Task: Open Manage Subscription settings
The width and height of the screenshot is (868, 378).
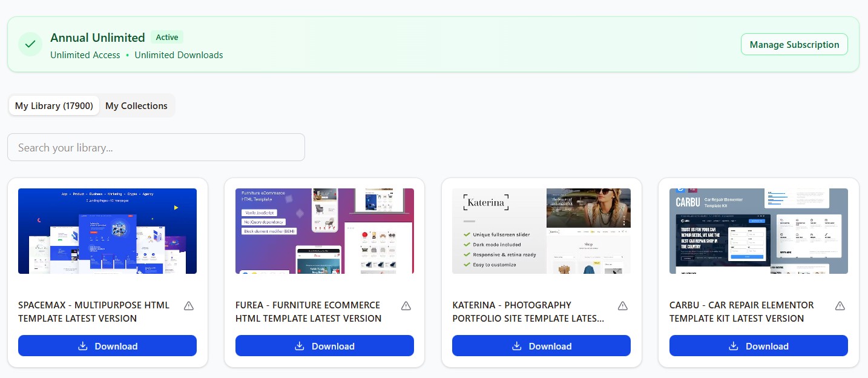Action: pos(794,45)
